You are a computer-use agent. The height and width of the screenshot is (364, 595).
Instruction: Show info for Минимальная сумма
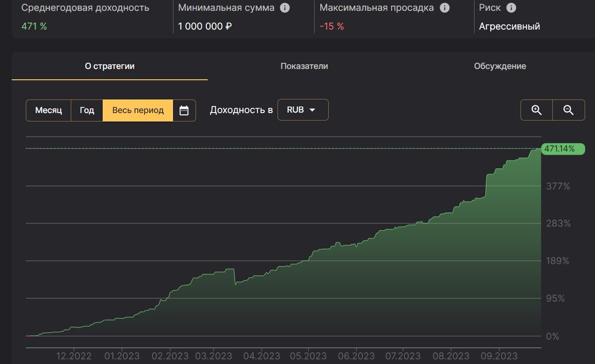click(x=285, y=8)
